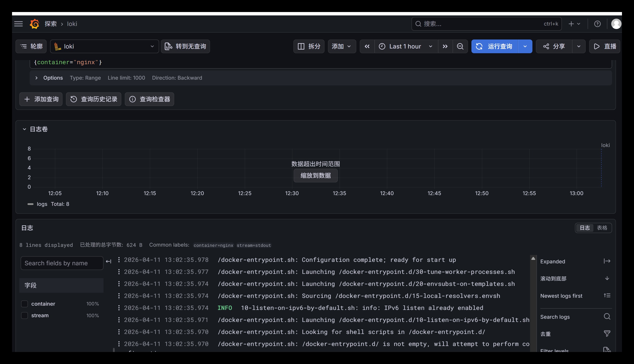Check the container field checkbox
The width and height of the screenshot is (634, 364).
click(x=24, y=304)
